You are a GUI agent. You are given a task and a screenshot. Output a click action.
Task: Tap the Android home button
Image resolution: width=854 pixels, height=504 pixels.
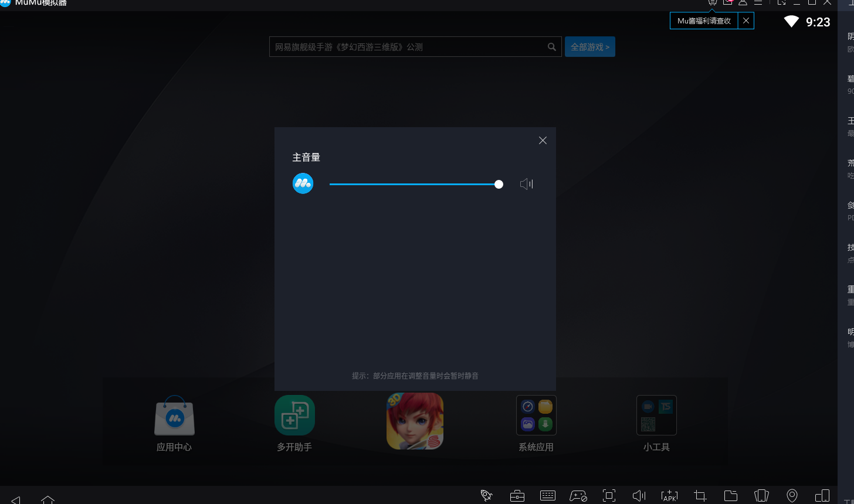pyautogui.click(x=48, y=500)
